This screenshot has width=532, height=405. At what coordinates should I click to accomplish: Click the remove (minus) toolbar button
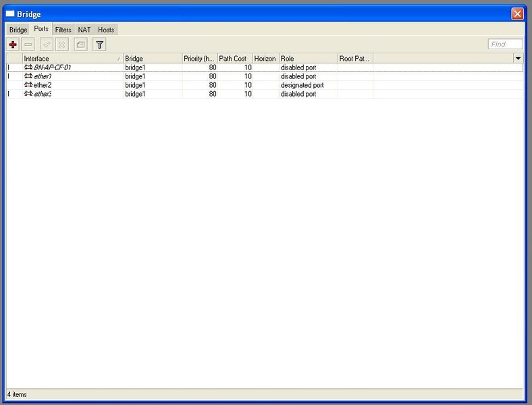pos(28,45)
